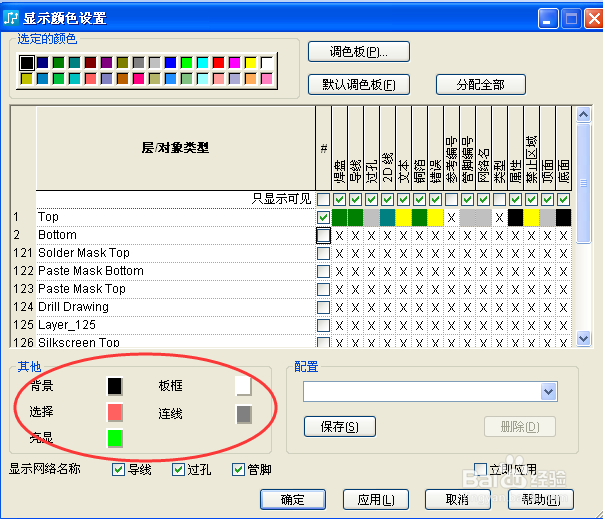The height and width of the screenshot is (519, 603).
Task: Select the Solder Mask Top layer row
Action: (x=84, y=253)
